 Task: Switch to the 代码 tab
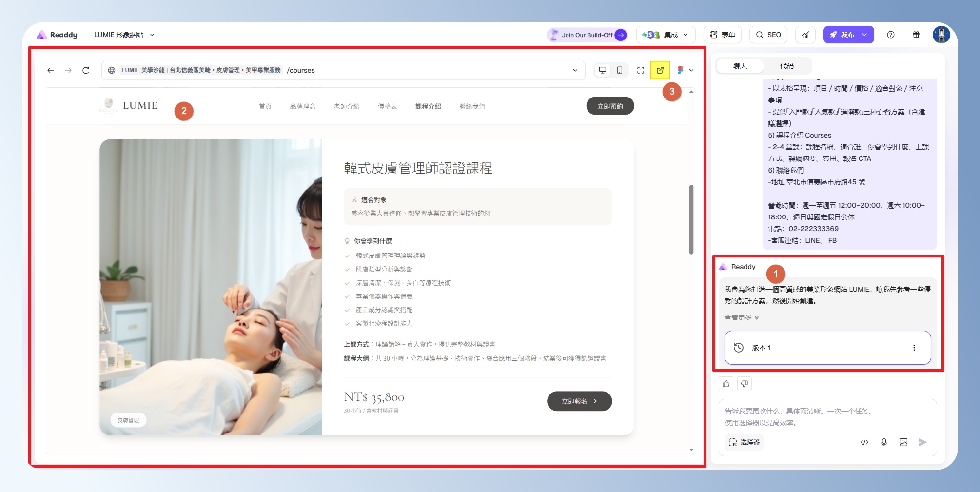pyautogui.click(x=786, y=66)
